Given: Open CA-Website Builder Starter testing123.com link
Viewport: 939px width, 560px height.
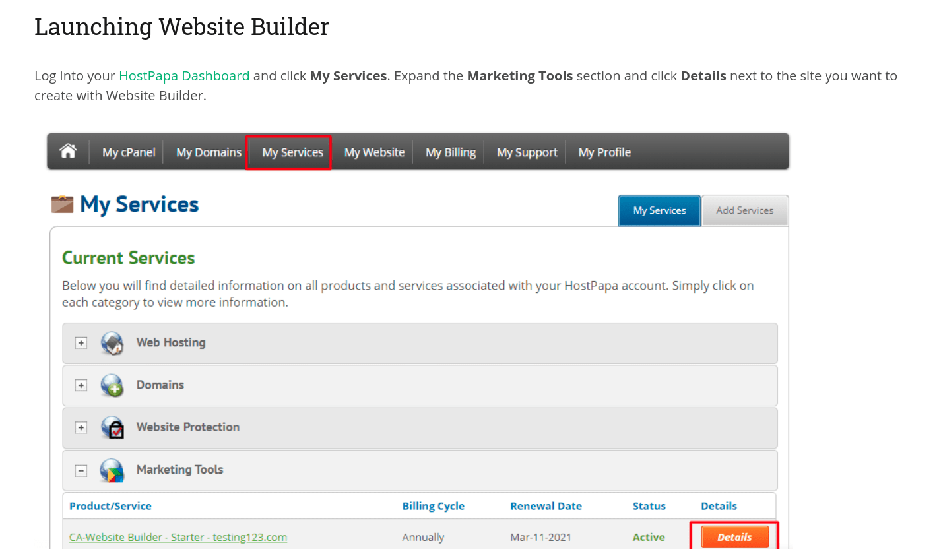Looking at the screenshot, I should (178, 537).
